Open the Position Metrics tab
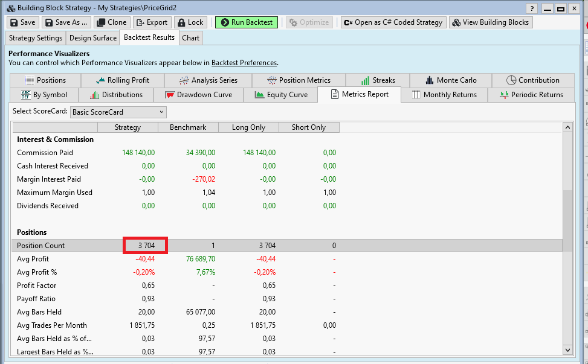This screenshot has width=588, height=364. click(299, 80)
